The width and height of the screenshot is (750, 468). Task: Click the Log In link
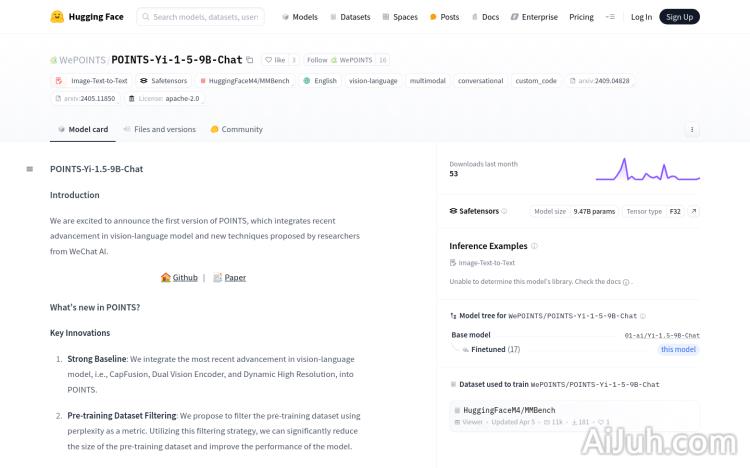click(x=641, y=17)
